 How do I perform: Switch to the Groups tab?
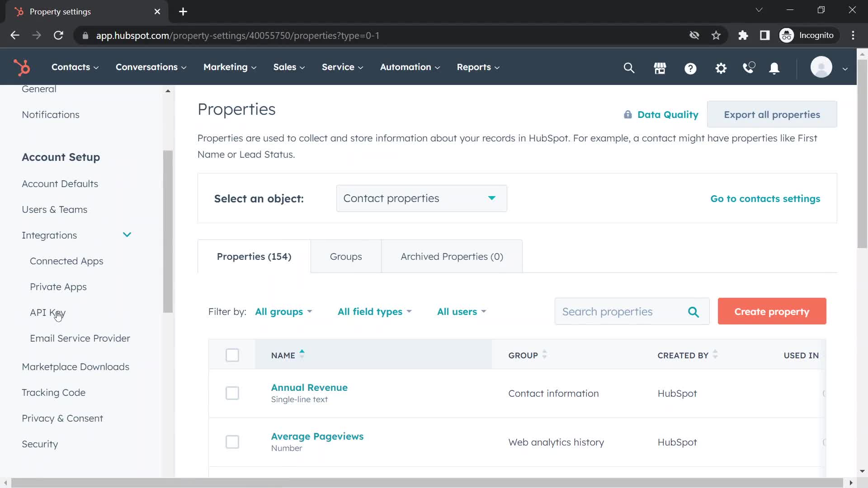[346, 256]
